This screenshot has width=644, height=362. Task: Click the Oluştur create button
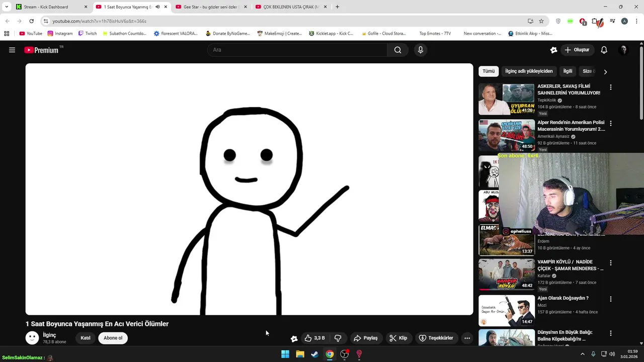577,50
